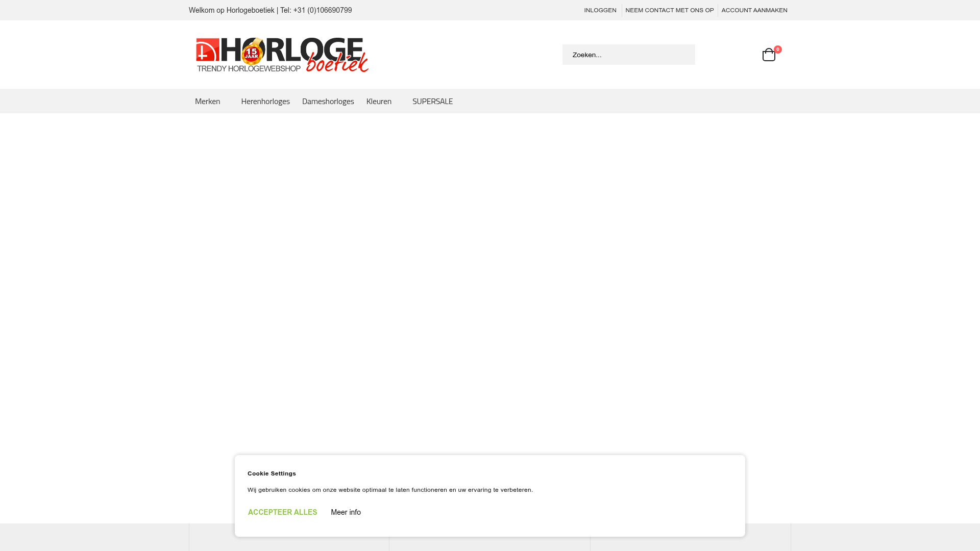The image size is (980, 551).
Task: Accept all cookies with ACCEPTEER ALLES
Action: tap(282, 512)
